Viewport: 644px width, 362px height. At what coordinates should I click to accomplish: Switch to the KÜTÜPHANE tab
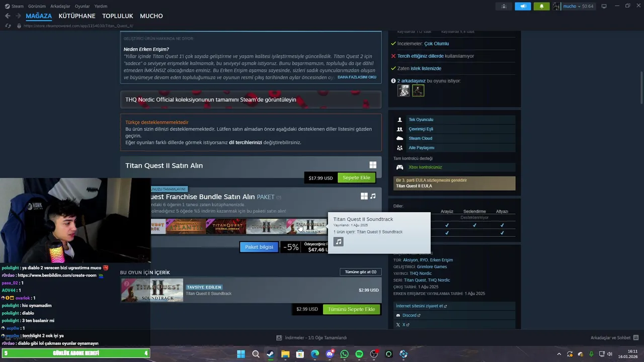pyautogui.click(x=77, y=16)
